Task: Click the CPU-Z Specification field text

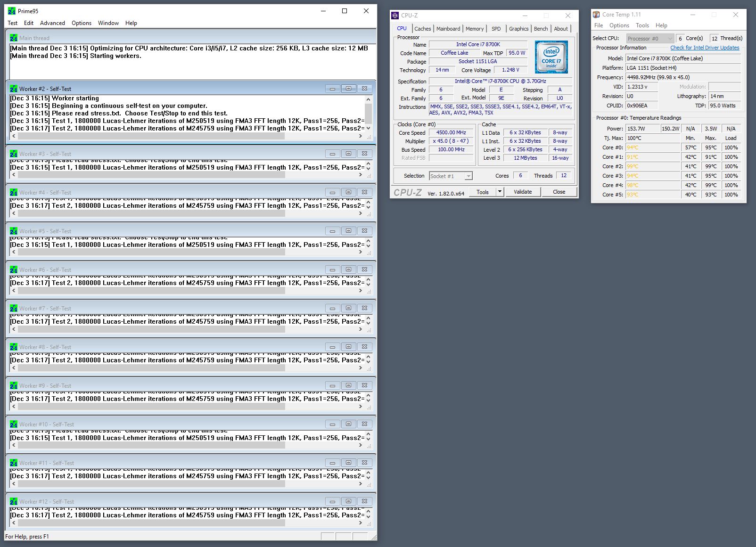Action: click(x=500, y=81)
